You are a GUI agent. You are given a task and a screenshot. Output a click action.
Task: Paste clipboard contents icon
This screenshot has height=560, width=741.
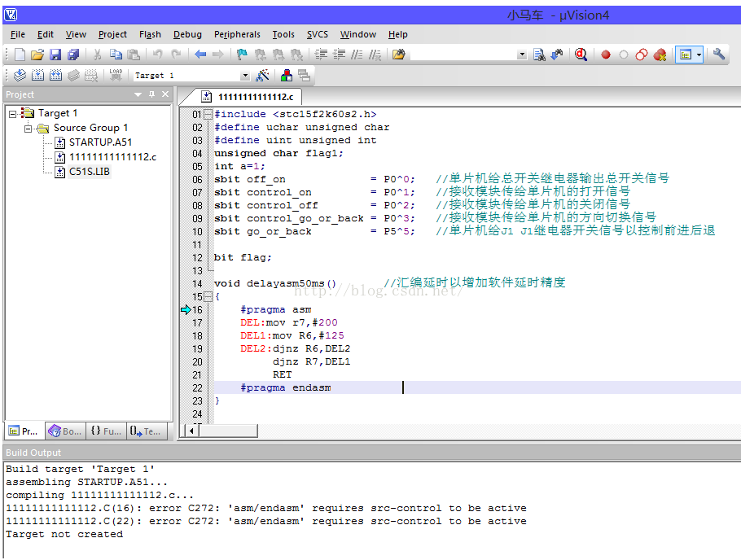point(134,55)
